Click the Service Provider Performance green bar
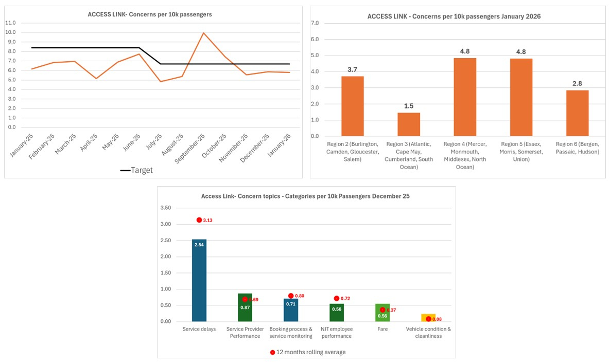Image resolution: width=610 pixels, height=364 pixels. coord(245,307)
